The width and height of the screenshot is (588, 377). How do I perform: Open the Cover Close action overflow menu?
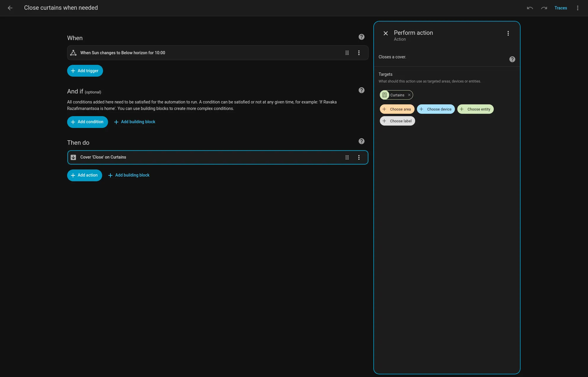359,157
